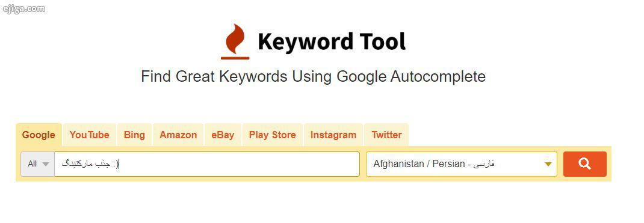Select the Amazon tab
644x223 pixels.
point(178,135)
